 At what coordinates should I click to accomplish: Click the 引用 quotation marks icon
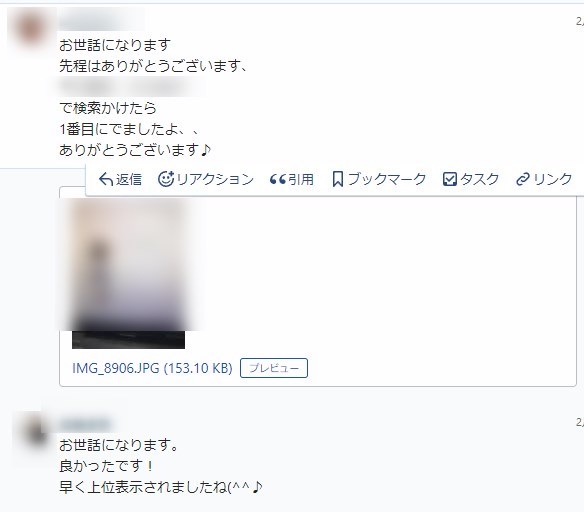pos(278,180)
